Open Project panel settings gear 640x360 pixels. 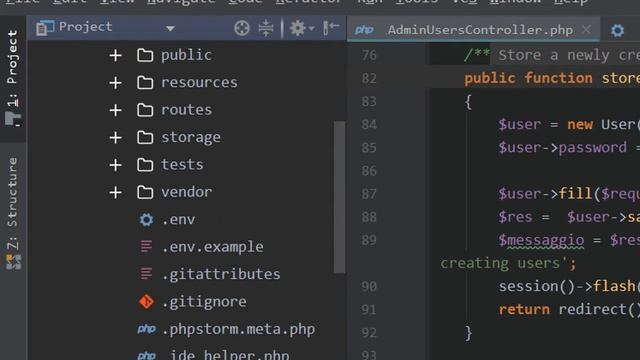(x=301, y=28)
